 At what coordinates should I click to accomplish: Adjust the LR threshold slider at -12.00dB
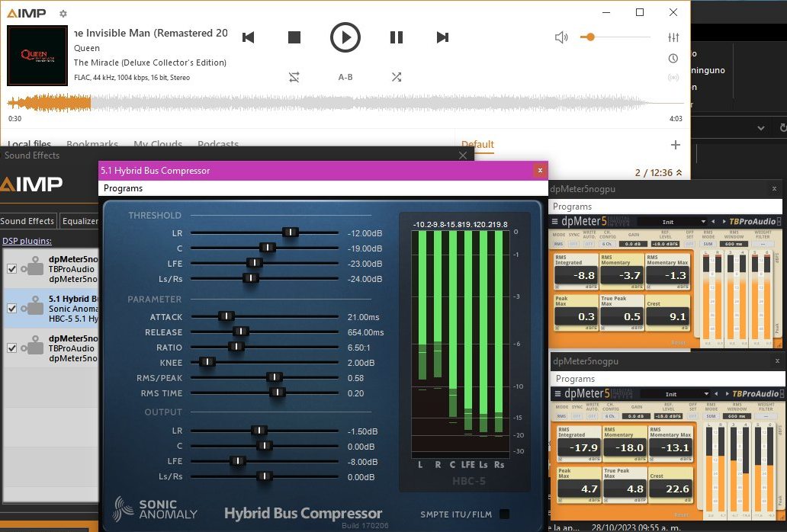[x=291, y=232]
